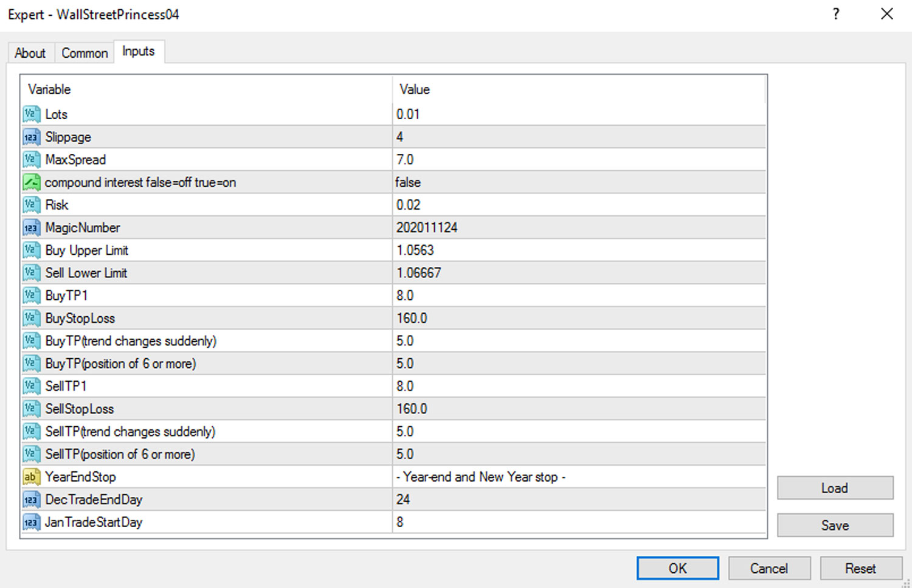
Task: Click the integer icon beside MagicNumber
Action: click(32, 228)
